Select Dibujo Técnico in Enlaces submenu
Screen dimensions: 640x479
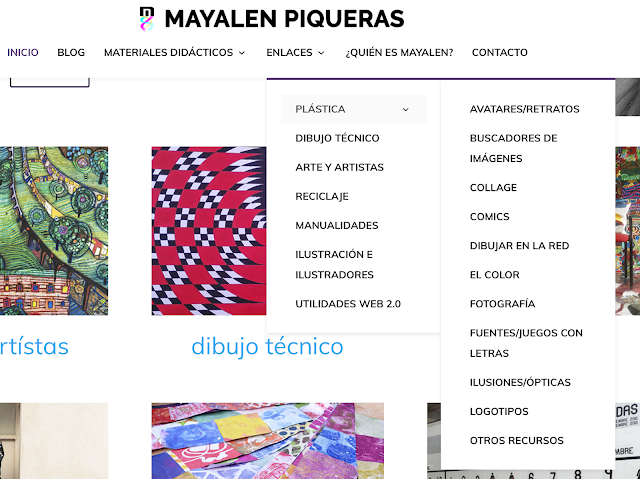click(x=337, y=138)
